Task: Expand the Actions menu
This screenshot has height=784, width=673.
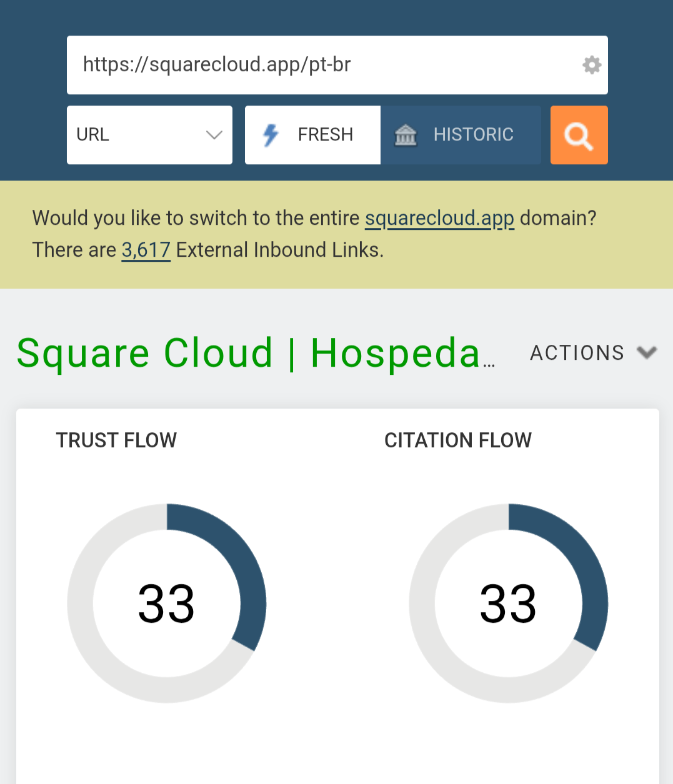Action: [x=577, y=353]
